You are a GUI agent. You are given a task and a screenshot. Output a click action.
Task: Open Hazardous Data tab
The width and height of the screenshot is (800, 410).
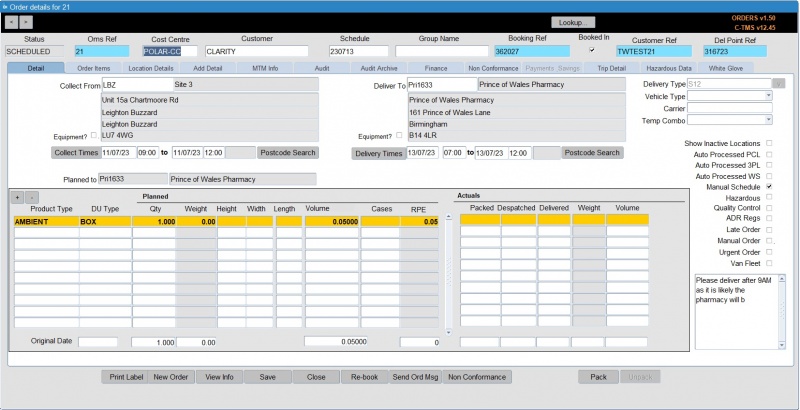coord(669,68)
